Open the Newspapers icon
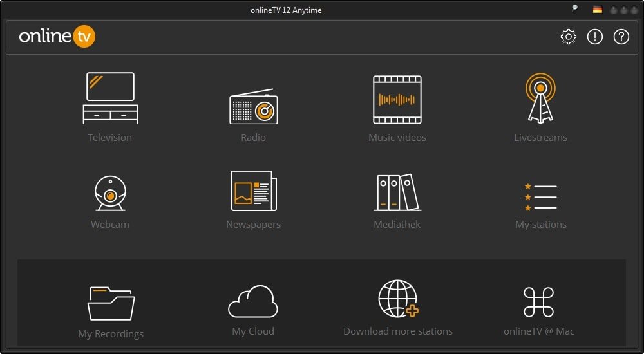This screenshot has height=354, width=644. pos(254,191)
